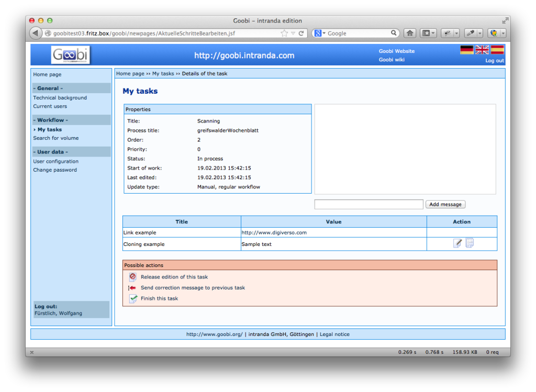
Task: Click the site identity globe icon
Action: (x=48, y=33)
